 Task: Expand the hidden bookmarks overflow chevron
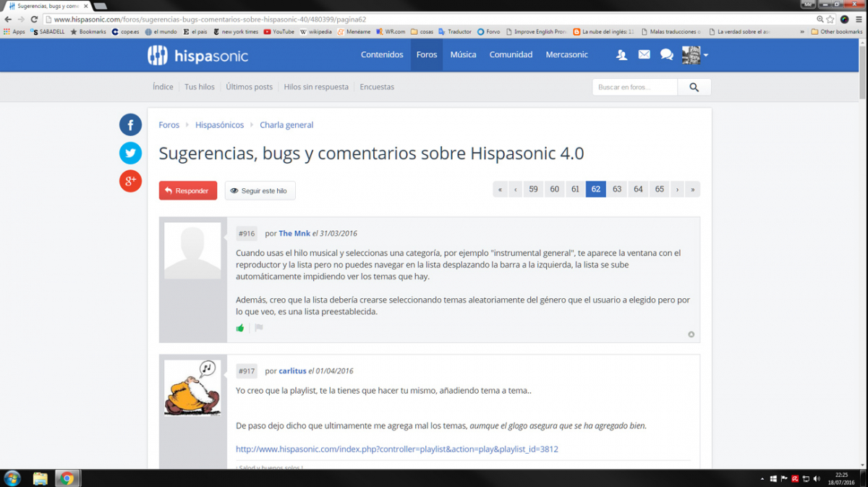coord(802,32)
